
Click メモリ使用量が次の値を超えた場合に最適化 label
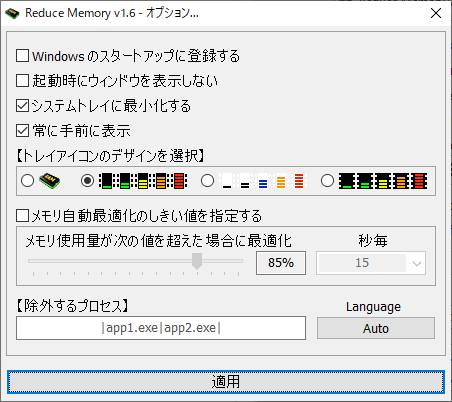(x=159, y=241)
